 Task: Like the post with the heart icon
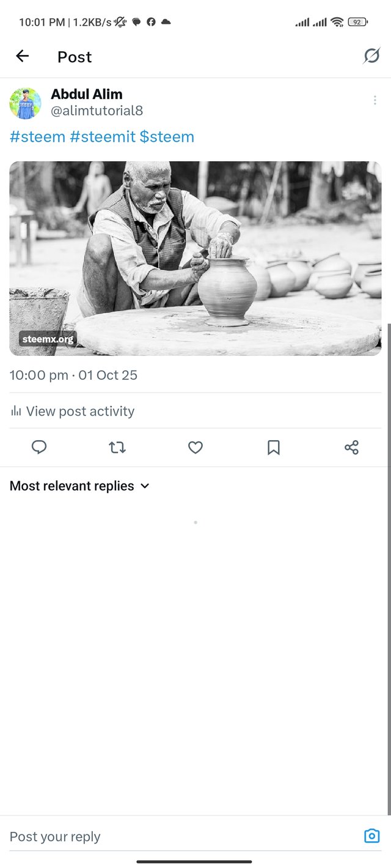[195, 447]
